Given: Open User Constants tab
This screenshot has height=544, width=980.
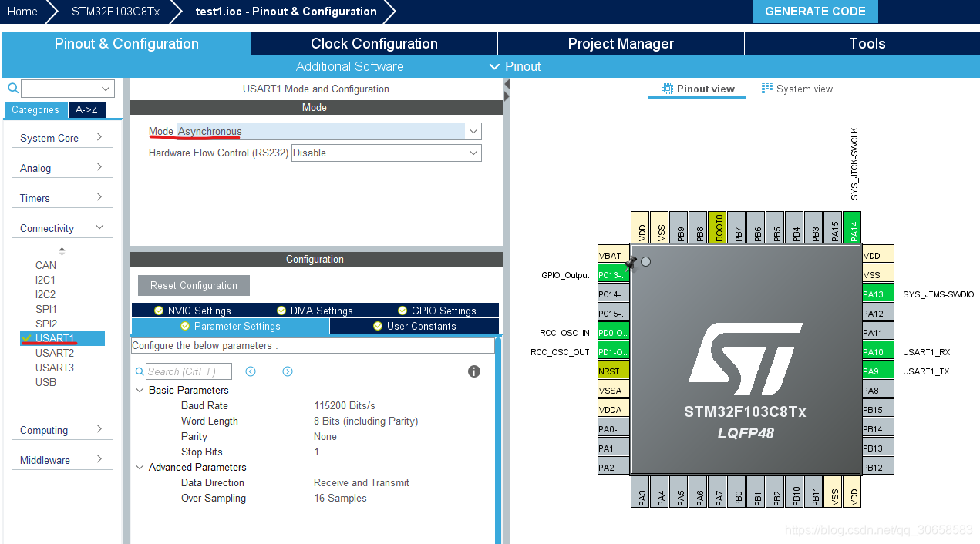Looking at the screenshot, I should [x=414, y=326].
